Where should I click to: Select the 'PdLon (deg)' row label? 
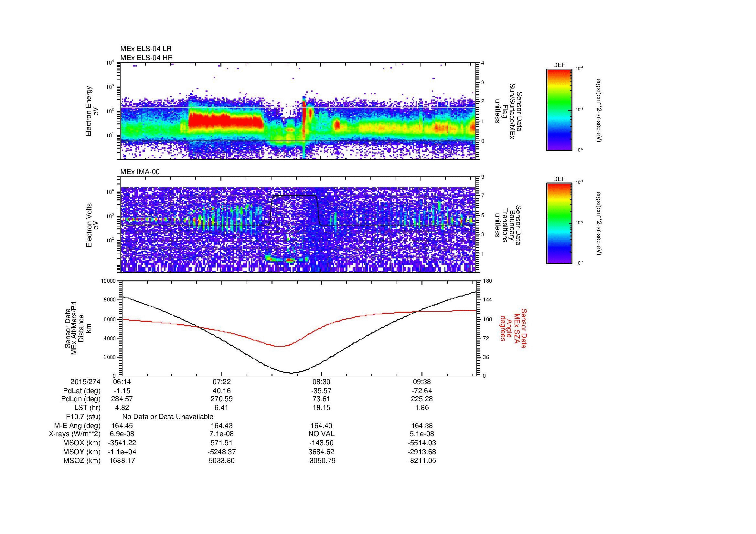click(81, 399)
